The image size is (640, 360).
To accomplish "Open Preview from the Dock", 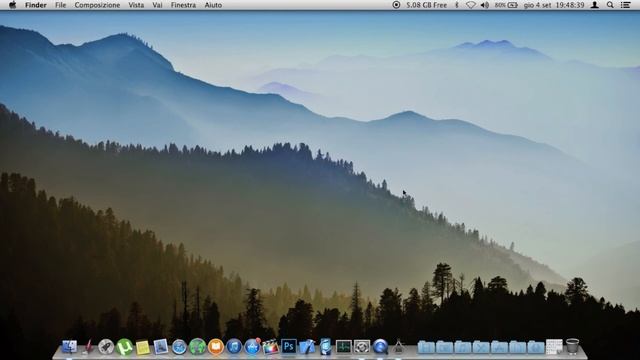I will pos(161,347).
